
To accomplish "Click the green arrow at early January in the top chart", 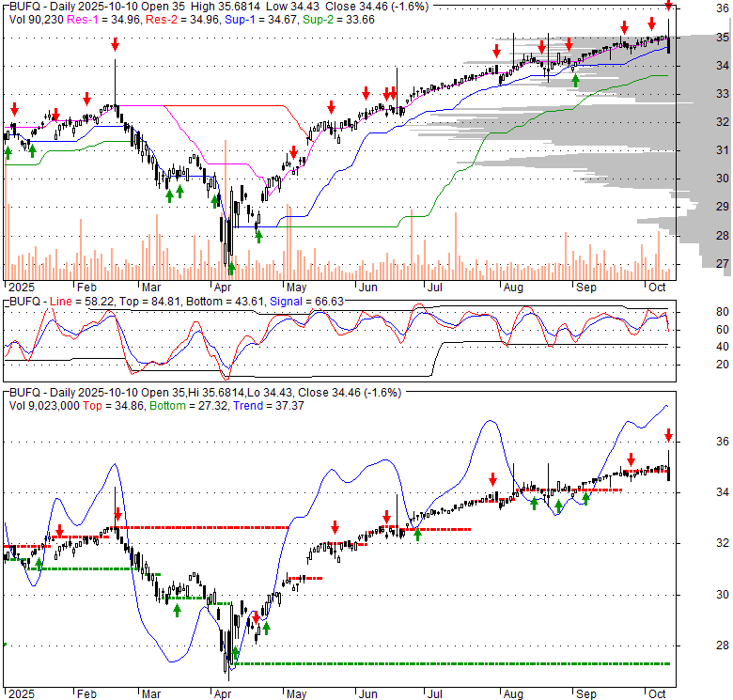I will [x=8, y=151].
